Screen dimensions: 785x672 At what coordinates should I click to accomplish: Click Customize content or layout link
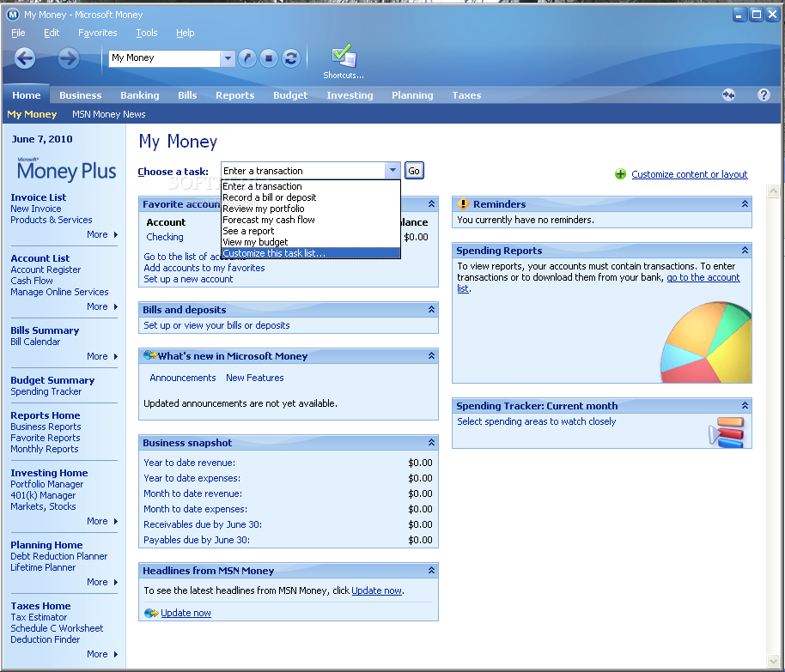tap(690, 174)
